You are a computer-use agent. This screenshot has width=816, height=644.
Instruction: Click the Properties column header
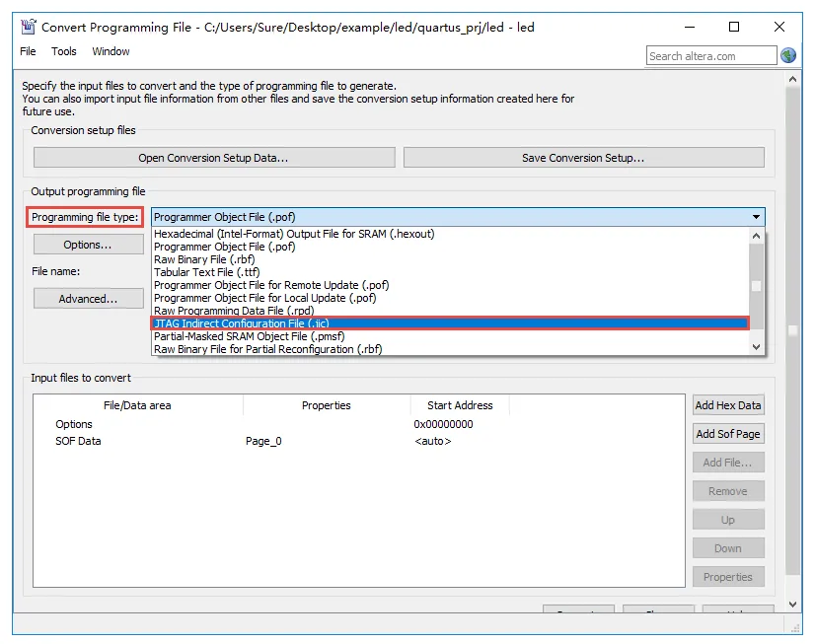pyautogui.click(x=327, y=405)
